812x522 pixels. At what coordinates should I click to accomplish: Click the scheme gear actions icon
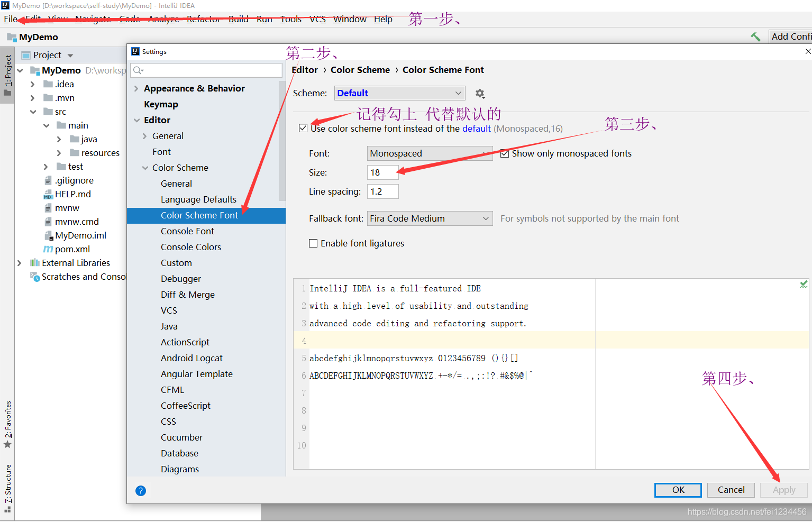[480, 94]
